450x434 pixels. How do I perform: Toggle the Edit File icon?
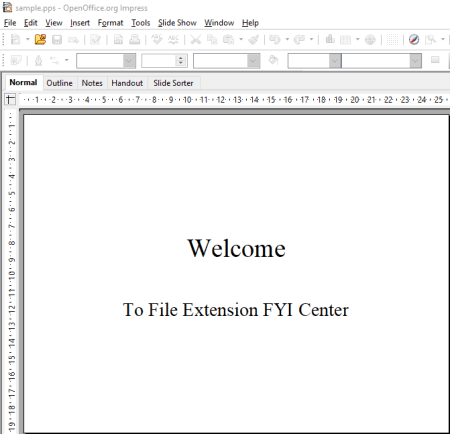(95, 40)
